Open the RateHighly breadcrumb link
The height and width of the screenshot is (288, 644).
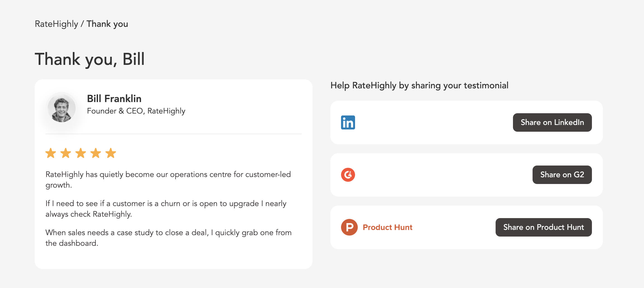[56, 24]
